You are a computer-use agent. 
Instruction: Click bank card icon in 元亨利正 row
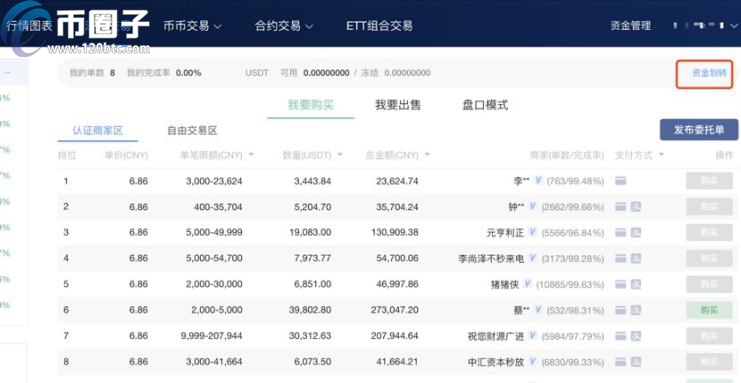(x=620, y=232)
